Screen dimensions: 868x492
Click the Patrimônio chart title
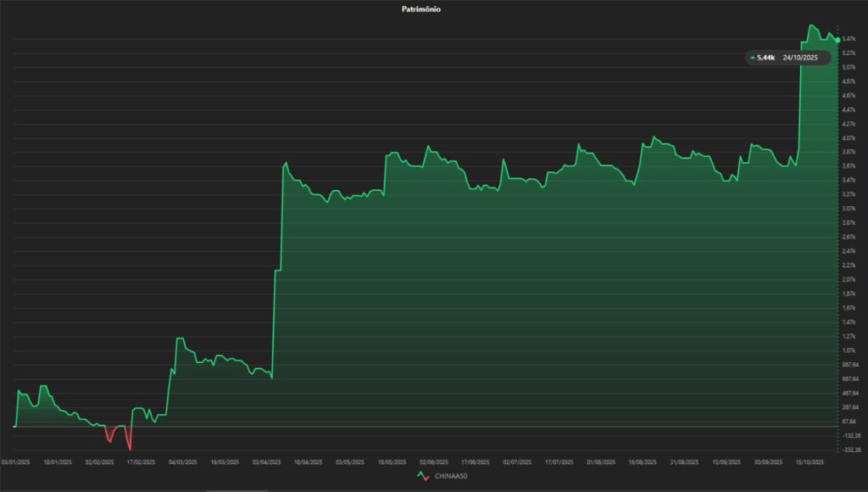[x=420, y=9]
